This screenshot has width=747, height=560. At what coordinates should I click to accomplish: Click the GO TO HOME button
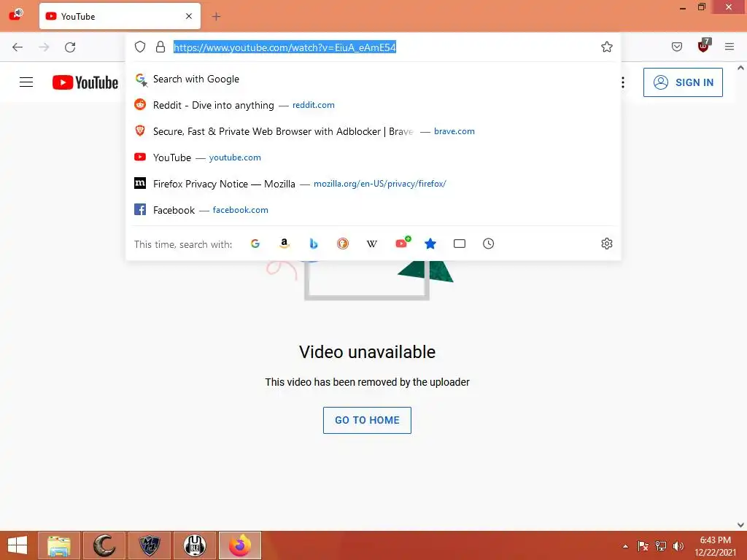(367, 420)
